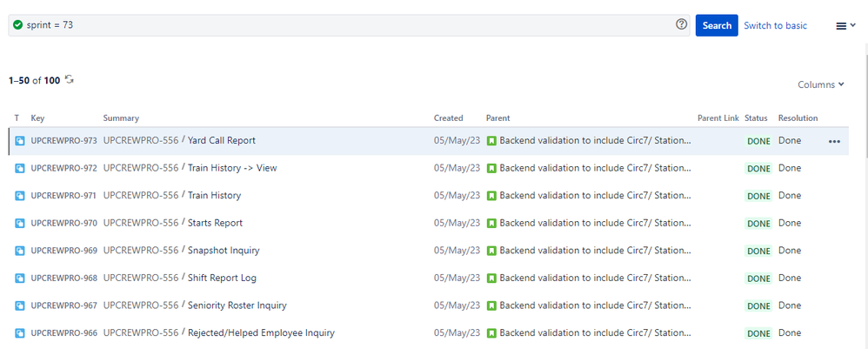Open the Starts Report summary
The image size is (868, 349).
pos(215,223)
